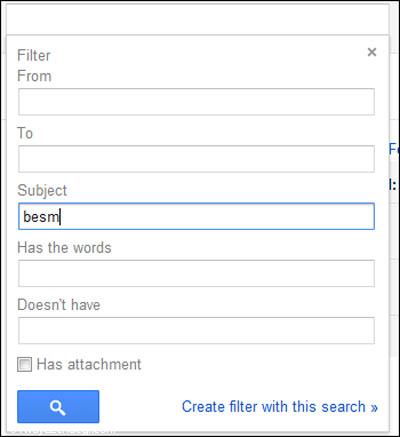Click the empty search bar above dialog
The height and width of the screenshot is (437, 400).
(x=198, y=19)
